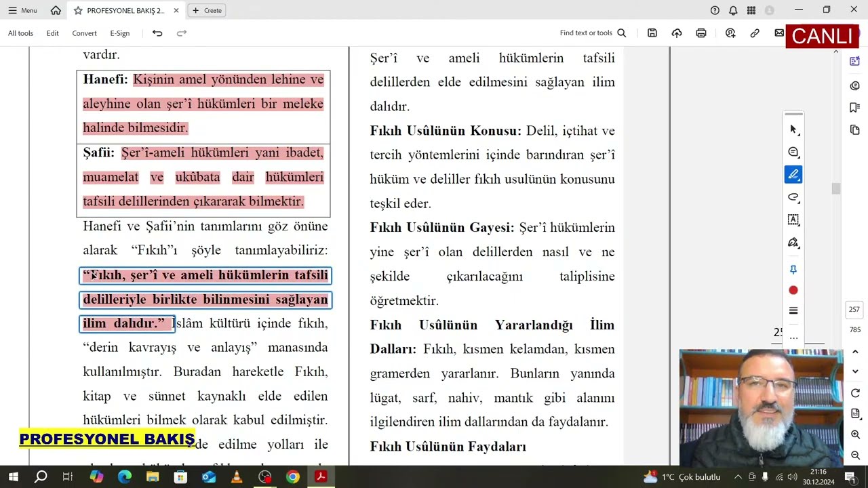Open the AI Assistant panel icon

coord(855,62)
